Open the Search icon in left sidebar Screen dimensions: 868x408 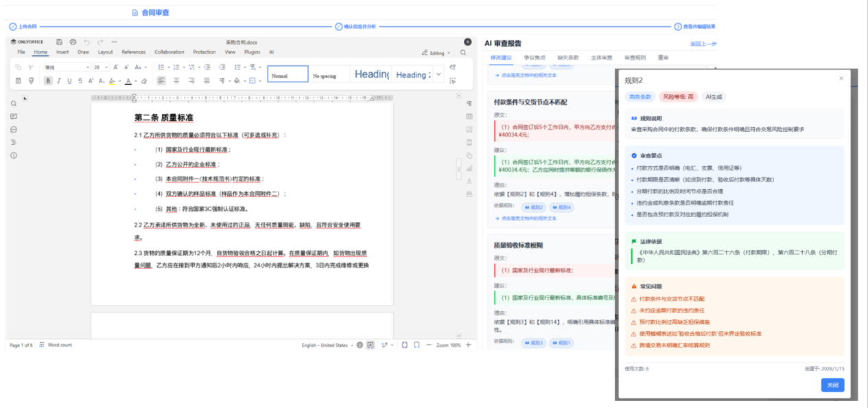(14, 104)
